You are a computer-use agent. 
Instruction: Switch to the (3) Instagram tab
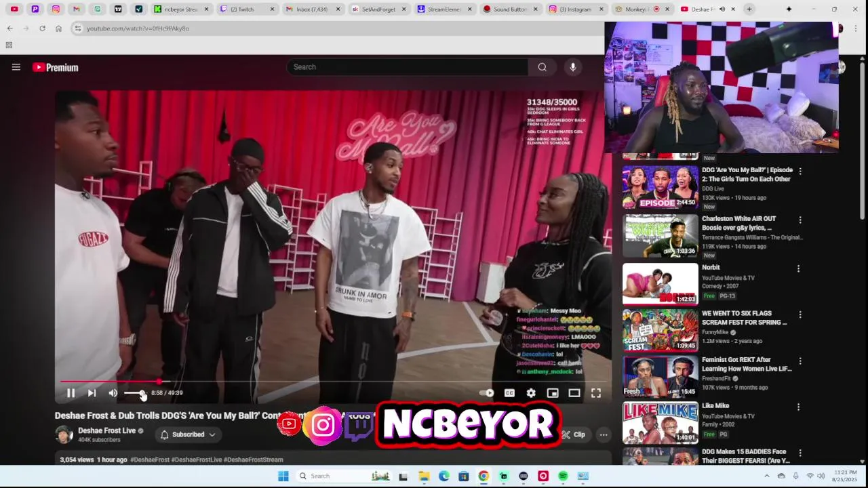[x=576, y=9]
